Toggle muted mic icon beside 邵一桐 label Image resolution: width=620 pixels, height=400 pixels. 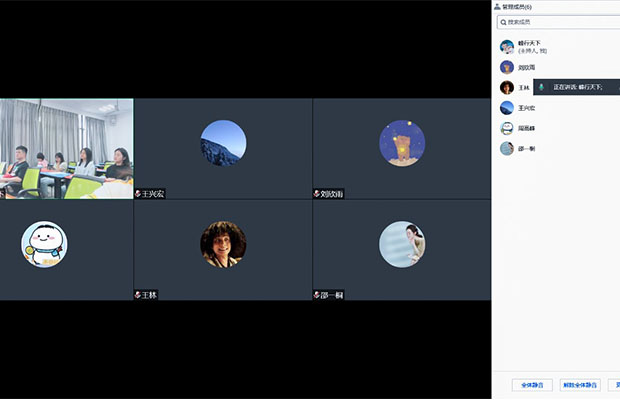317,295
